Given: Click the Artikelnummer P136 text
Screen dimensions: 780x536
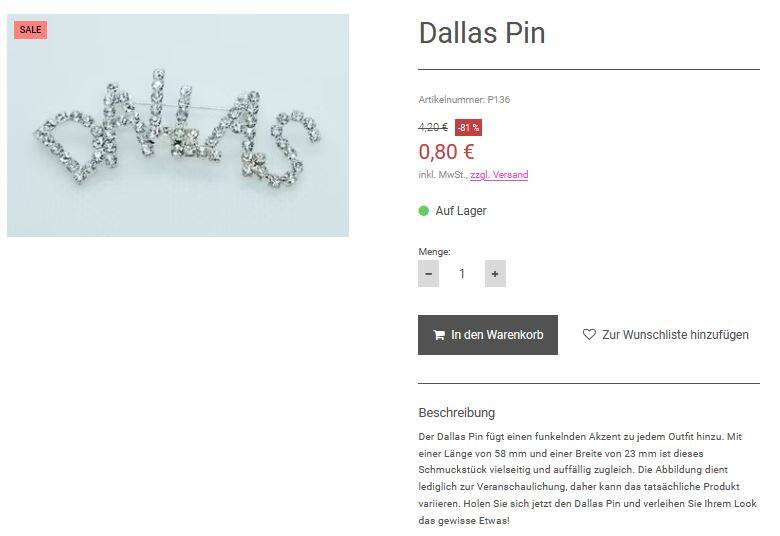Looking at the screenshot, I should tap(464, 100).
